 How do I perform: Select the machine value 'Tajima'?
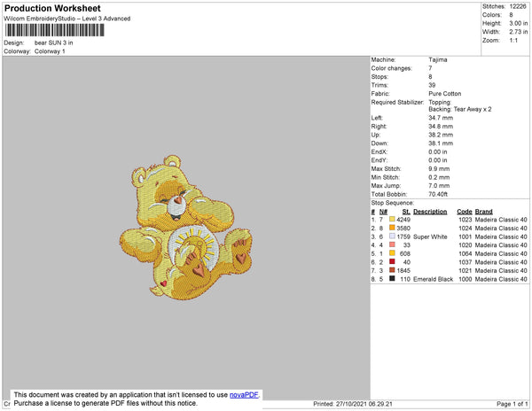(438, 59)
